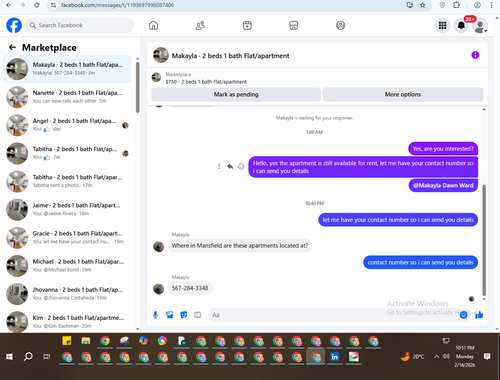Click the Where in Mansfield message bubble
Image resolution: width=500 pixels, height=380 pixels.
pyautogui.click(x=240, y=246)
